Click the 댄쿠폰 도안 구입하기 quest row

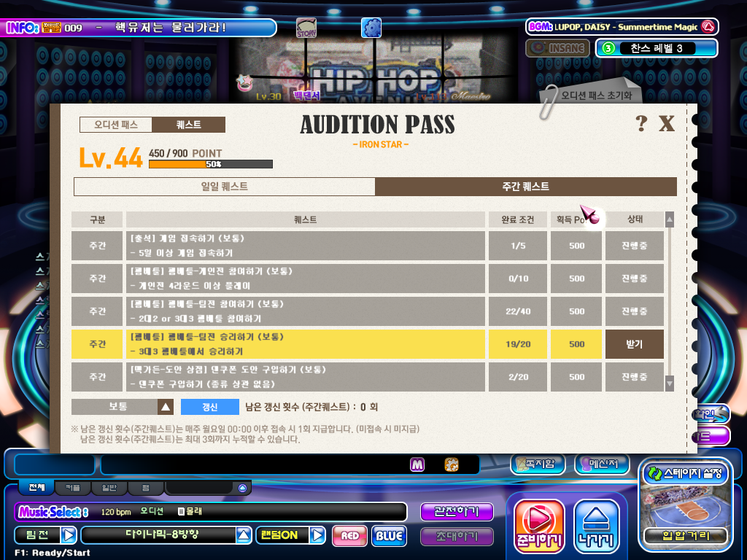306,377
